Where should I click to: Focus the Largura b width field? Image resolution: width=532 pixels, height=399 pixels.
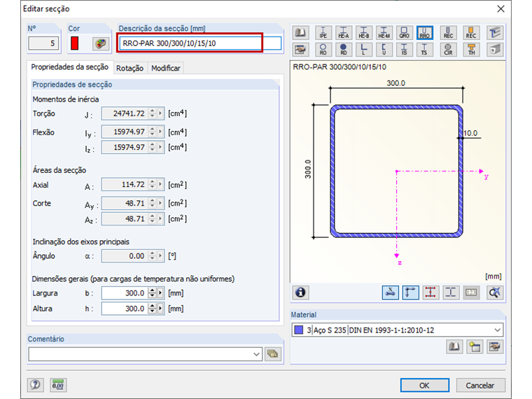[x=125, y=293]
